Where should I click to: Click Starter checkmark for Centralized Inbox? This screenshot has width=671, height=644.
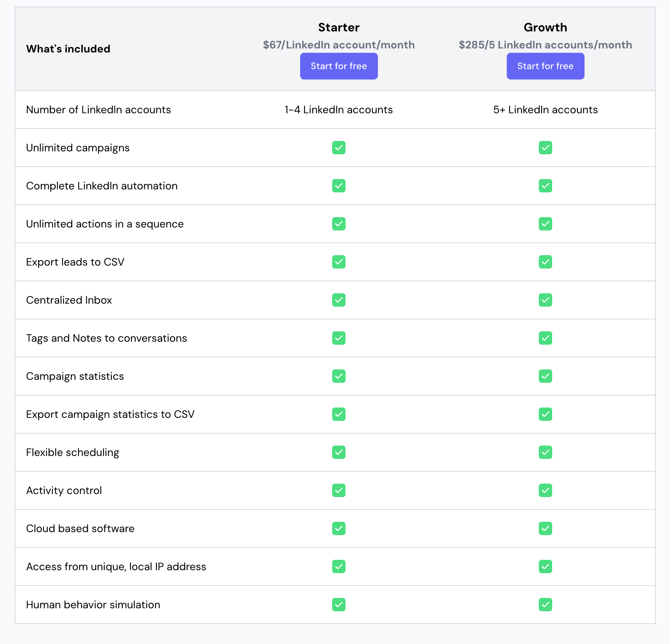tap(339, 300)
